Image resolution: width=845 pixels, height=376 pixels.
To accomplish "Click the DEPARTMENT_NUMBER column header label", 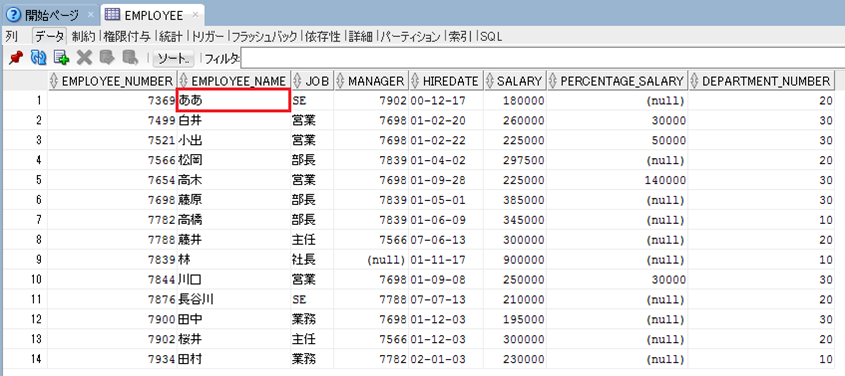I will tap(766, 81).
